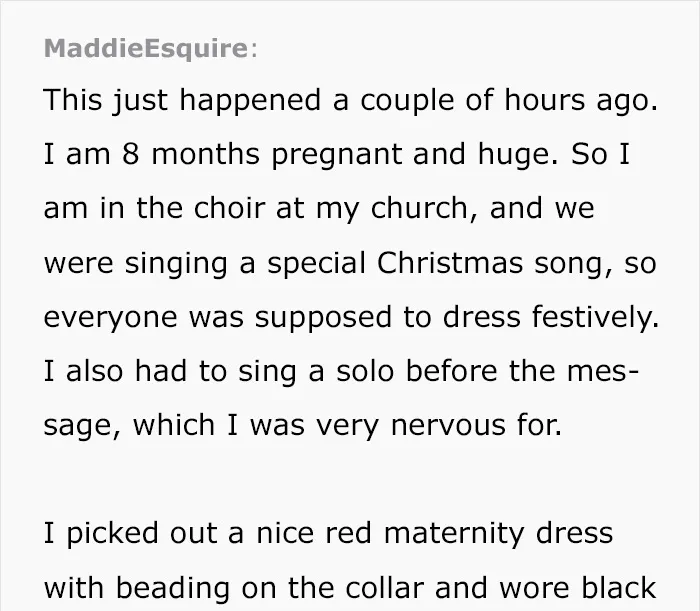Click the line 'I picked out a nice red'

(208, 534)
